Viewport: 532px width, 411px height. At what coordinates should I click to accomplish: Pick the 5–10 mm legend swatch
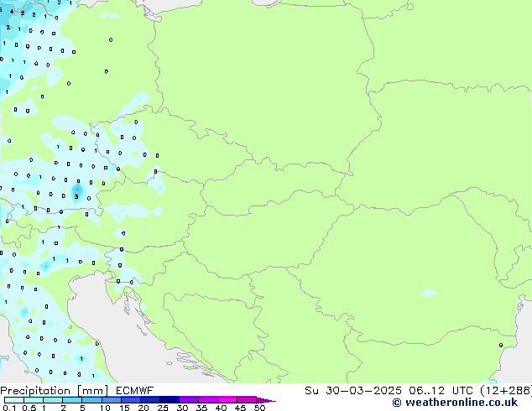tap(92, 400)
